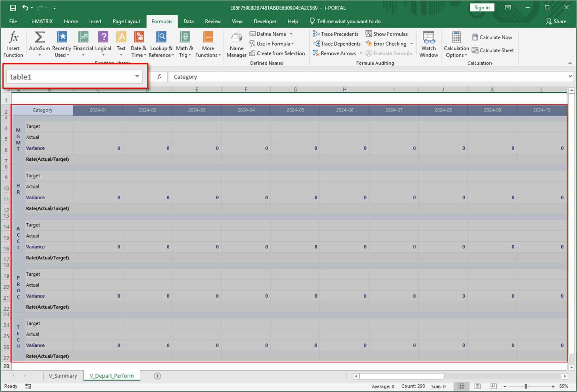This screenshot has width=577, height=392.
Task: Click the Save icon in title bar
Action: [13, 8]
